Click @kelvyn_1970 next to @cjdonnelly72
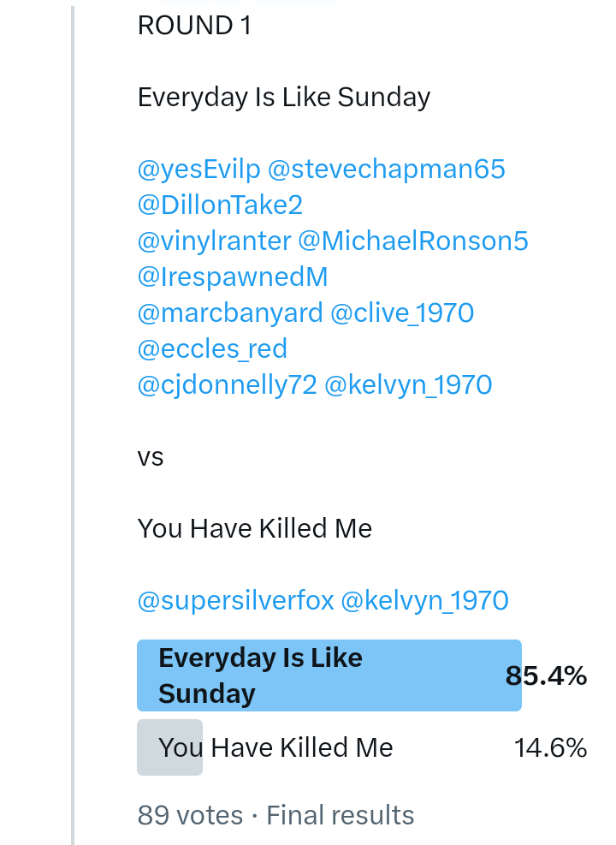This screenshot has width=616, height=845. (x=408, y=385)
